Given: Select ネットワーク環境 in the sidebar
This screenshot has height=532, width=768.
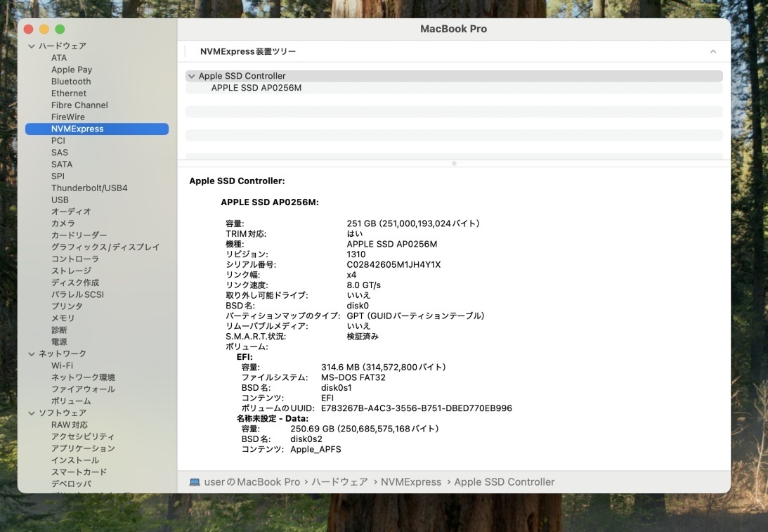Looking at the screenshot, I should tap(84, 377).
